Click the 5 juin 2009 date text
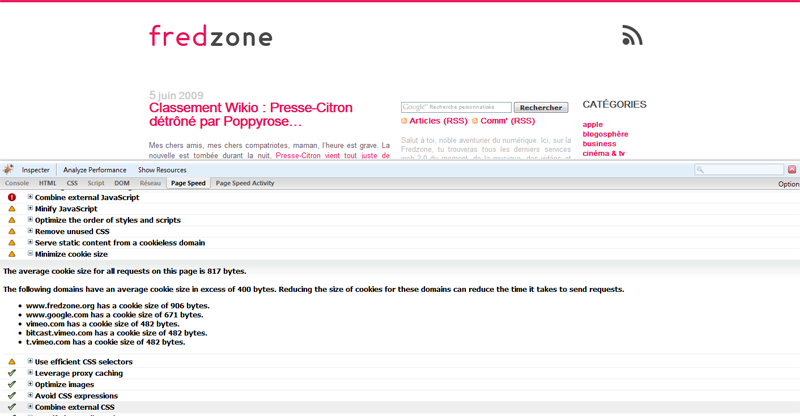The image size is (800, 416). 176,95
